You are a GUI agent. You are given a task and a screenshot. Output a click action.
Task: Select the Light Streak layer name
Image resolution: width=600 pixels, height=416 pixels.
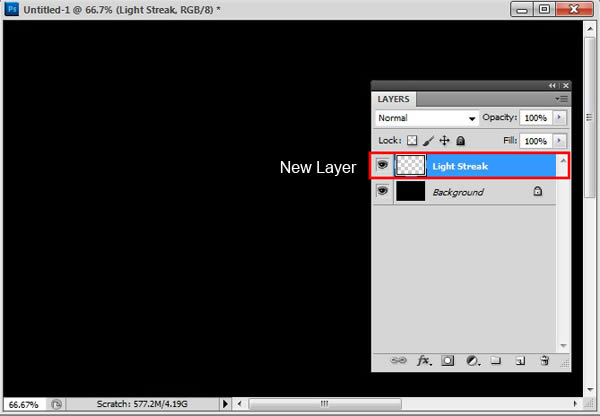[460, 166]
